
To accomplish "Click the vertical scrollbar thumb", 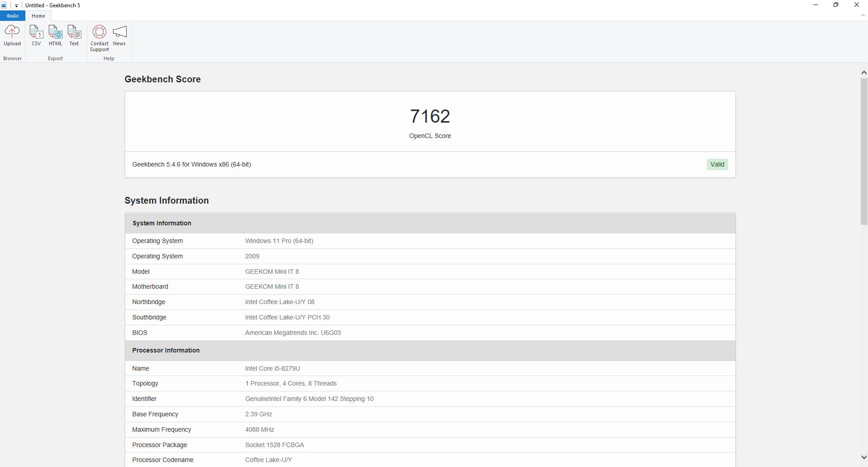I will 864,152.
